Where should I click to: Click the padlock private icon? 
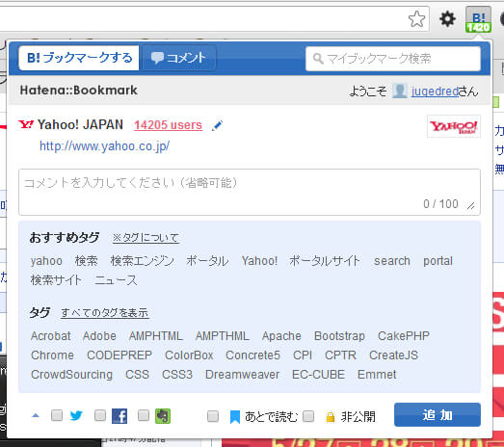point(331,417)
